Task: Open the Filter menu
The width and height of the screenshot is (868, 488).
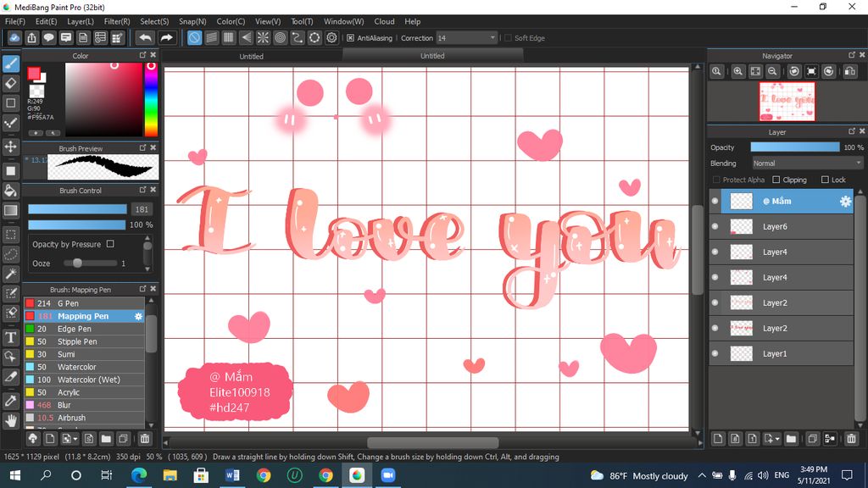Action: click(x=117, y=21)
